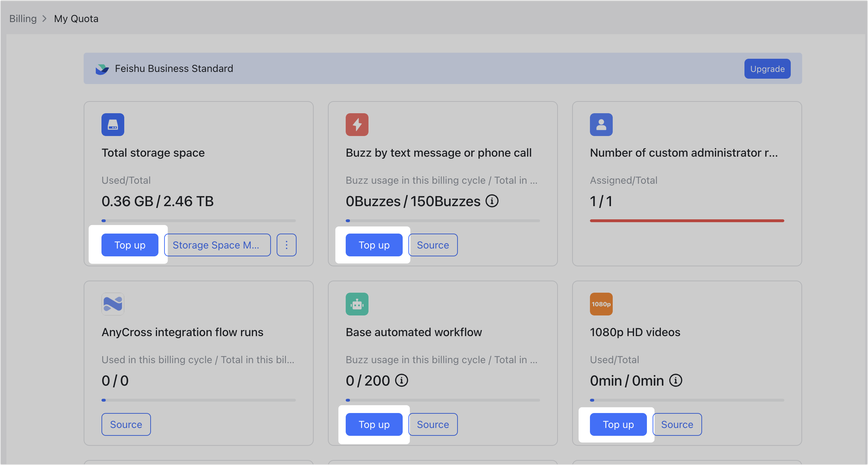
Task: Click the Base workflow robot icon
Action: pyautogui.click(x=357, y=304)
